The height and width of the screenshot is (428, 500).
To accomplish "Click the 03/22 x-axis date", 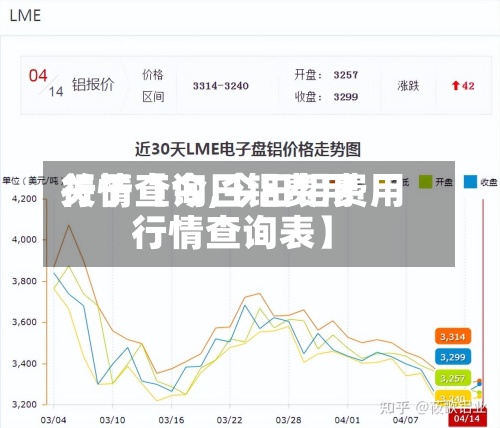I will click(229, 420).
